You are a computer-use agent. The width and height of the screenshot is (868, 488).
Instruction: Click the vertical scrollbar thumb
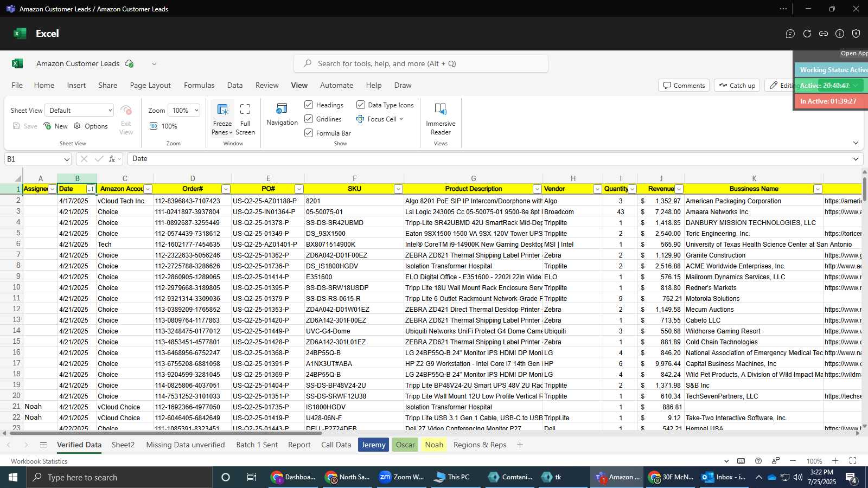click(x=864, y=188)
